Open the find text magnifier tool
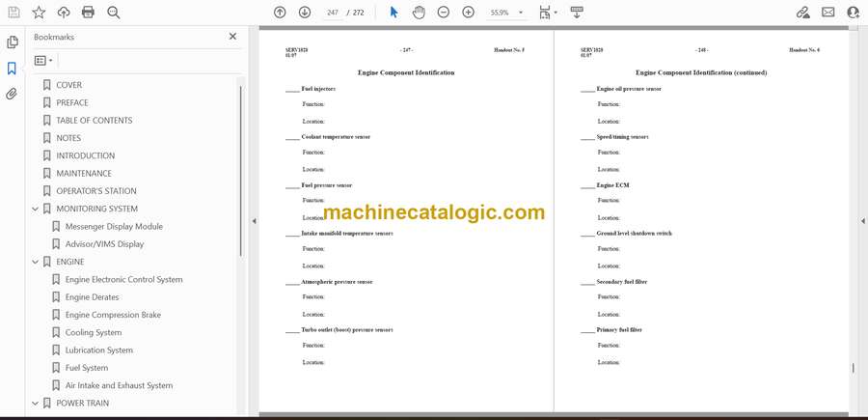Screen dimensions: 868x420 coord(114,13)
